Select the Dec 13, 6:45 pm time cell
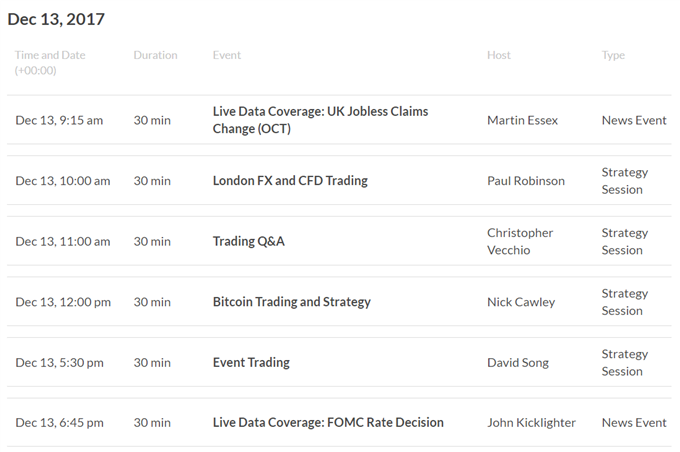680x452 pixels. (59, 423)
